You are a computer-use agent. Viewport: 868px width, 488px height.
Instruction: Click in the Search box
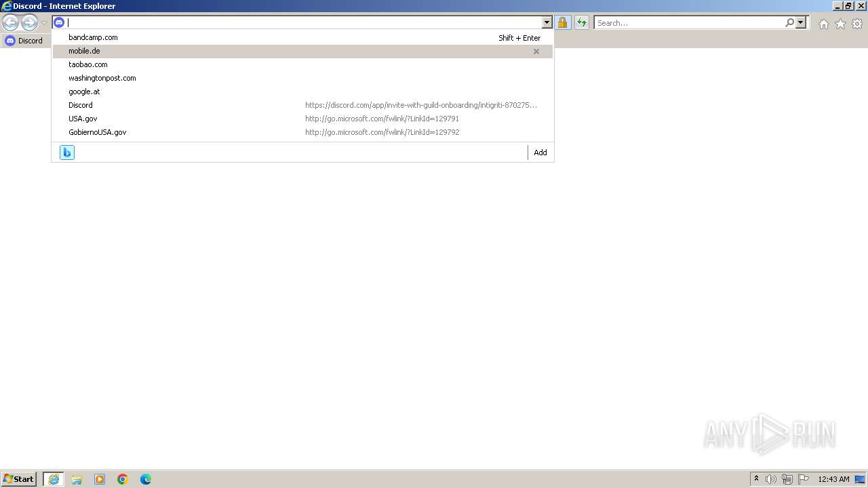coord(689,22)
